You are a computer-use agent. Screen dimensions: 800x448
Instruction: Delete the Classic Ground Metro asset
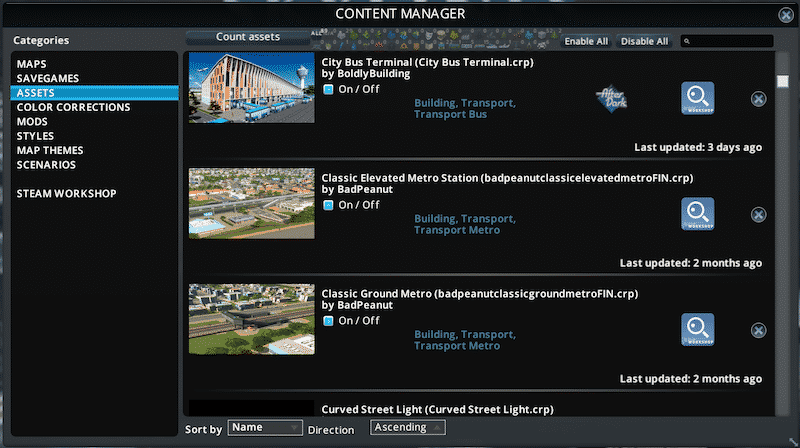(758, 330)
